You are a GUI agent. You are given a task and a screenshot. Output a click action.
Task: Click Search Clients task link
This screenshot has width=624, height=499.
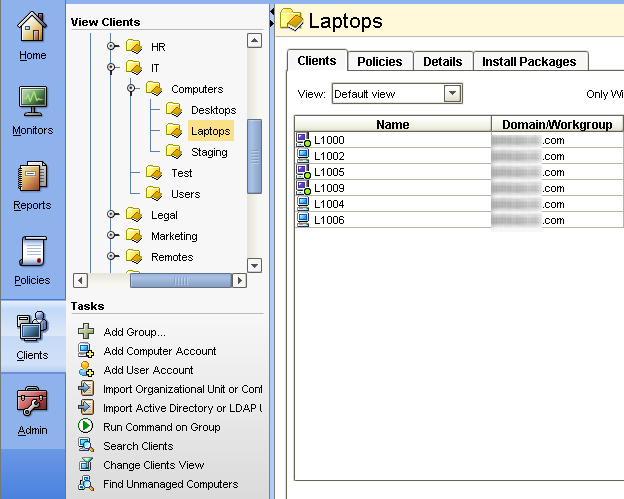[138, 446]
